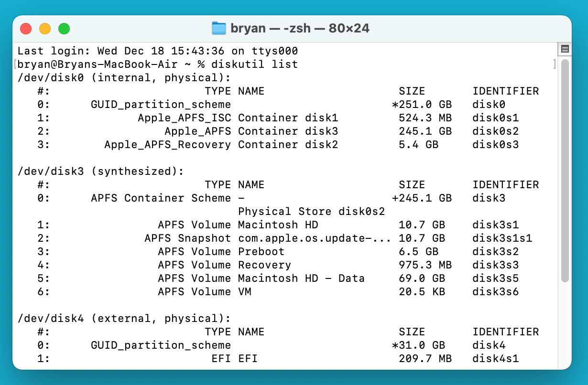Click the window title "bryan — -zsh — 80×24"

tap(300, 28)
